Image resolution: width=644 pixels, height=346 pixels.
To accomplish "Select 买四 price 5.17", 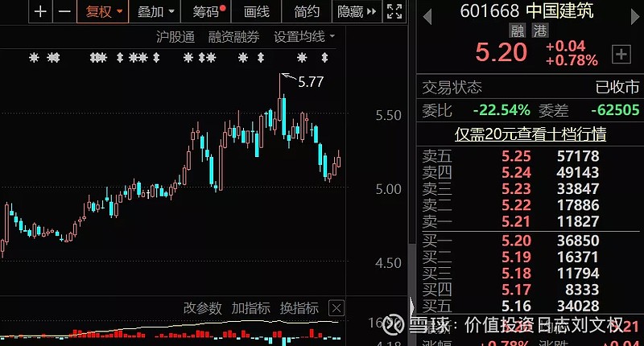I will (516, 290).
